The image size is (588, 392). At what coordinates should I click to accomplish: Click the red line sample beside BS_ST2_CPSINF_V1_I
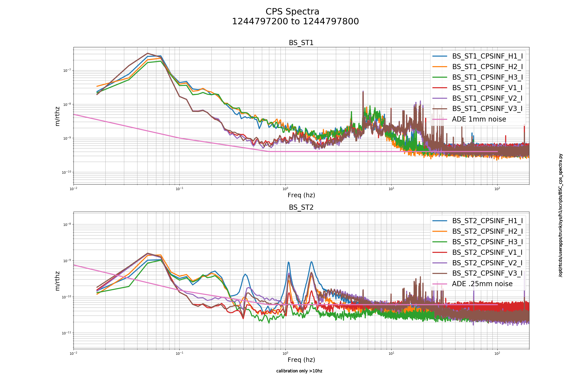coord(440,253)
